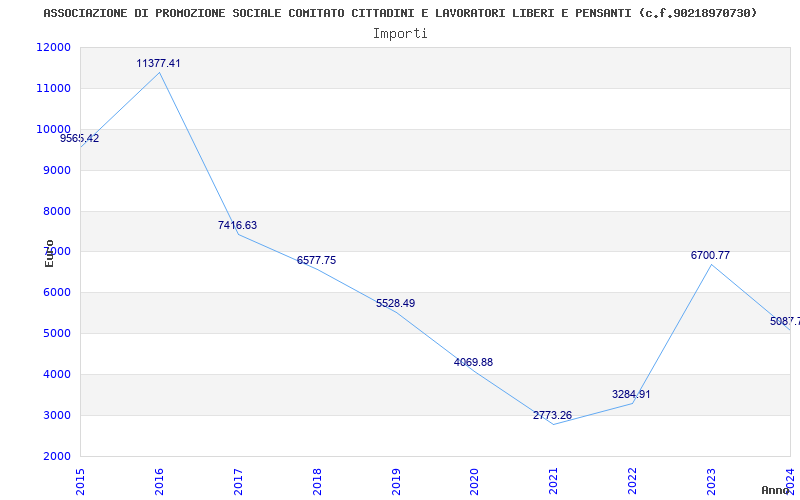Click the 6000 y-axis tick label
800x500 pixels.
(x=56, y=292)
